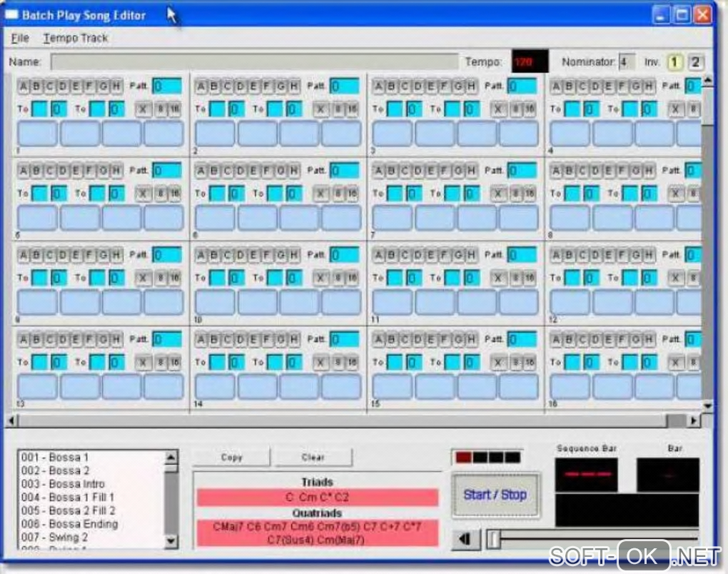Click the first chord pad in bar 14
The width and height of the screenshot is (728, 574).
click(x=215, y=387)
